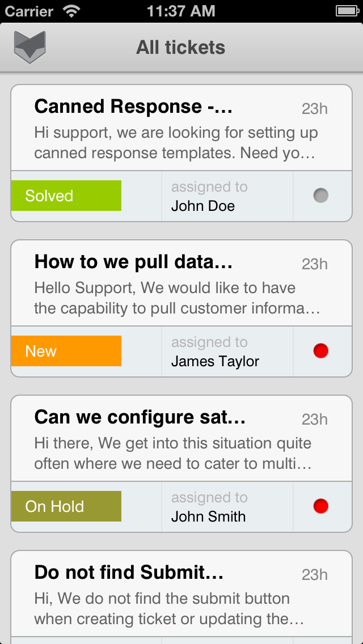Open 'Can we configure sat…' ticket
This screenshot has height=644, width=363.
click(140, 417)
